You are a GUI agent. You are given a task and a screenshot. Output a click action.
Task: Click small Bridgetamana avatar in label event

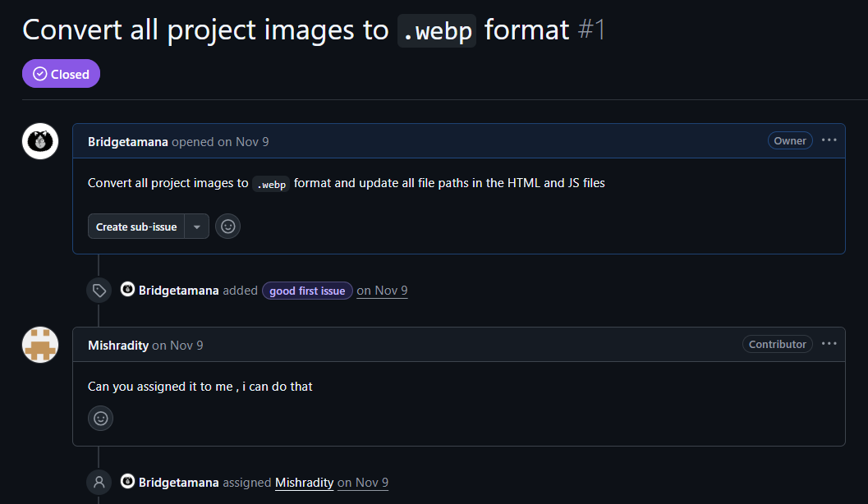(127, 290)
